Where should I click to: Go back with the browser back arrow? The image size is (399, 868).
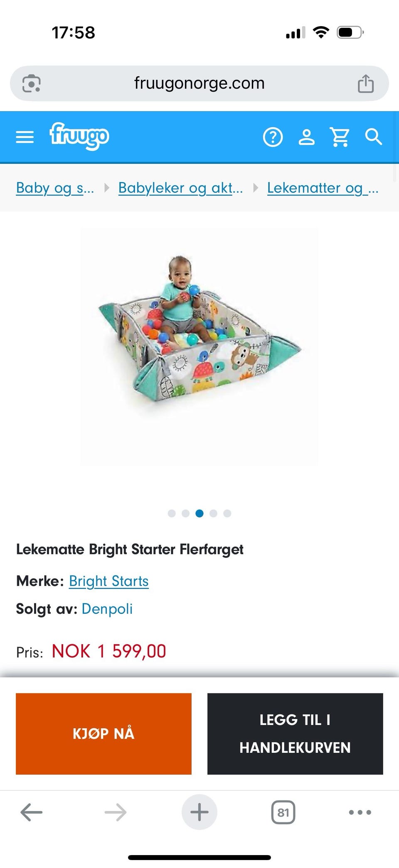point(32,812)
